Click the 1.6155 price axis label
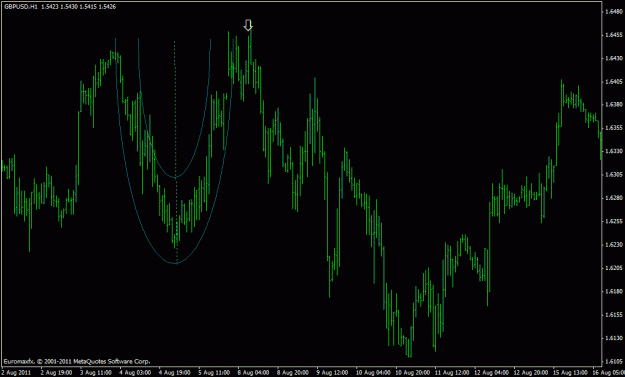Image resolution: width=625 pixels, height=377 pixels. [614, 314]
